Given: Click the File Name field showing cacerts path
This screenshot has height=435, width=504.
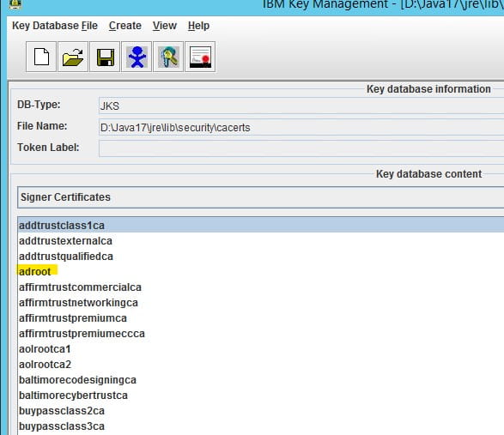Looking at the screenshot, I should click(301, 128).
